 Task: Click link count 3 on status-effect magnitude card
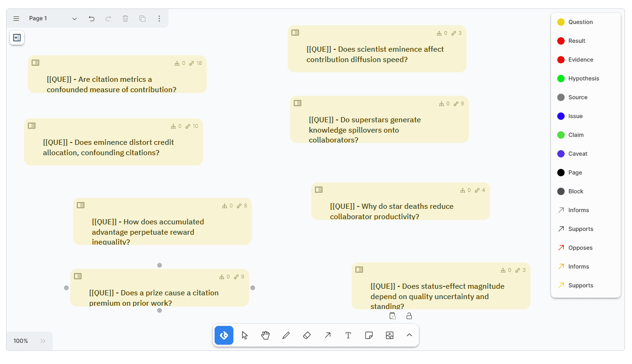[x=520, y=270]
